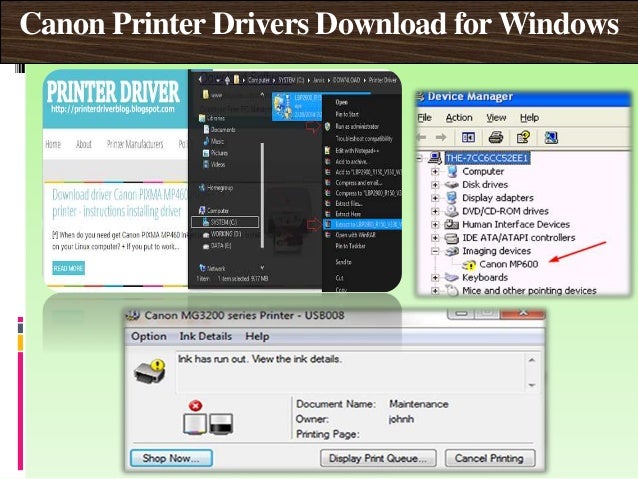Open the Option menu in Canon printer window
The image size is (638, 479).
click(149, 337)
